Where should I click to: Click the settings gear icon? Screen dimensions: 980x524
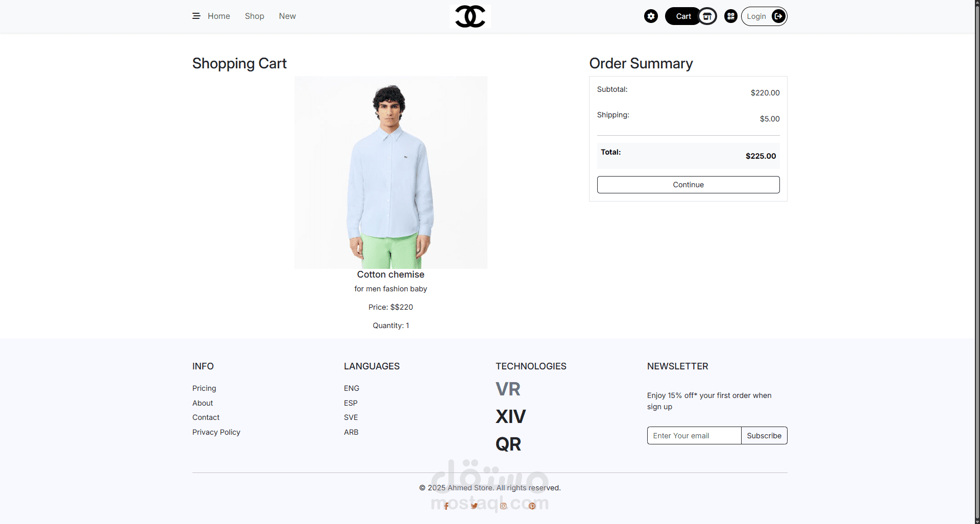[651, 16]
